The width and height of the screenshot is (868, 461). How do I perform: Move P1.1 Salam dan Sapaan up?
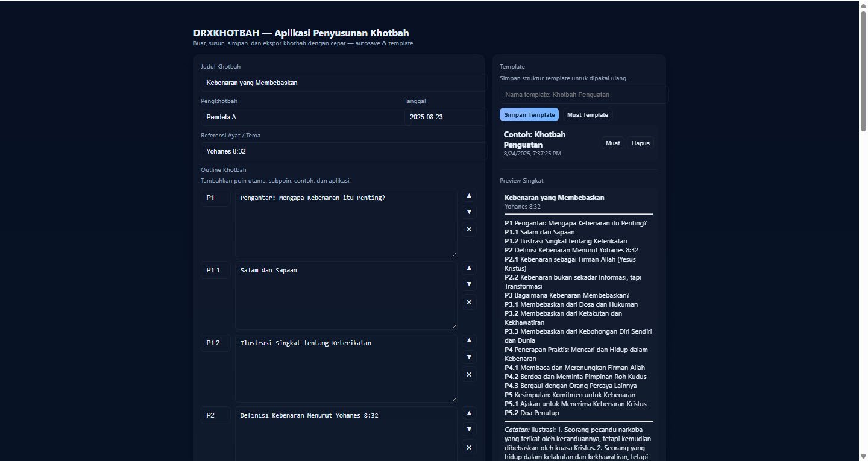[x=469, y=268]
